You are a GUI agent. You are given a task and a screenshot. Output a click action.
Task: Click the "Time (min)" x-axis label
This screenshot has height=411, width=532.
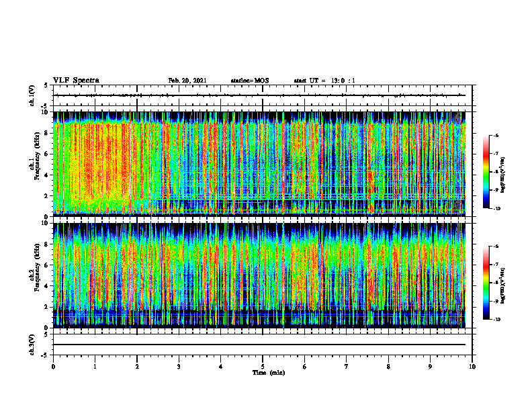(269, 373)
